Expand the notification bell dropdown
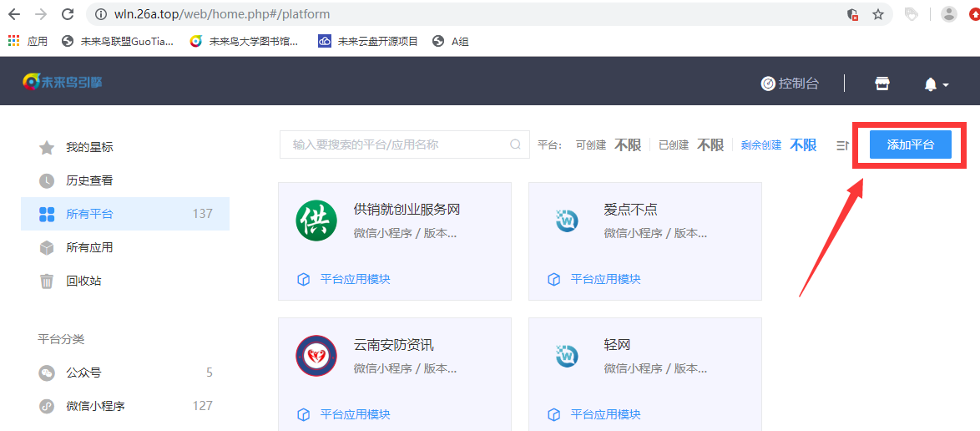The width and height of the screenshot is (980, 431). pyautogui.click(x=936, y=84)
